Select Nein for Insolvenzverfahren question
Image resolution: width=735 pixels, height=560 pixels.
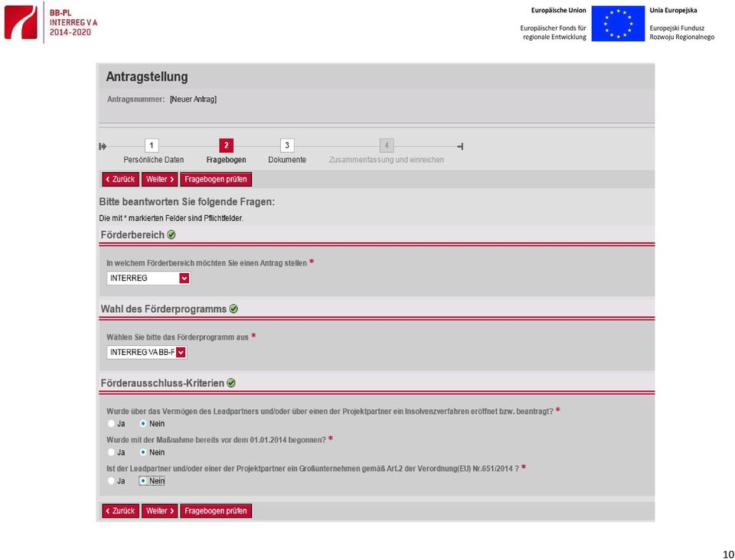[143, 424]
